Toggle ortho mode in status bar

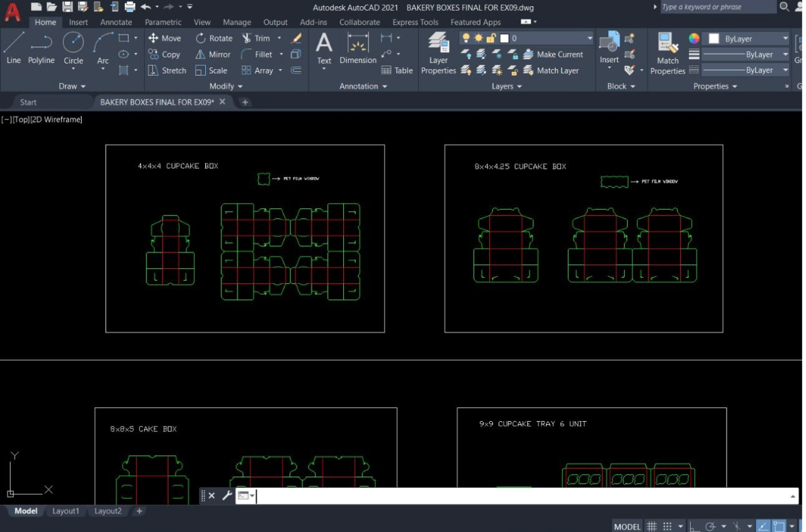[695, 526]
